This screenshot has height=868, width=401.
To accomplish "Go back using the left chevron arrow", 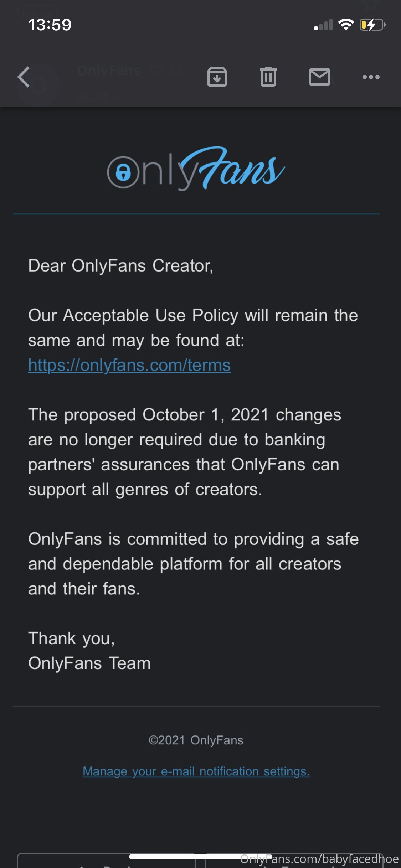I will click(24, 77).
